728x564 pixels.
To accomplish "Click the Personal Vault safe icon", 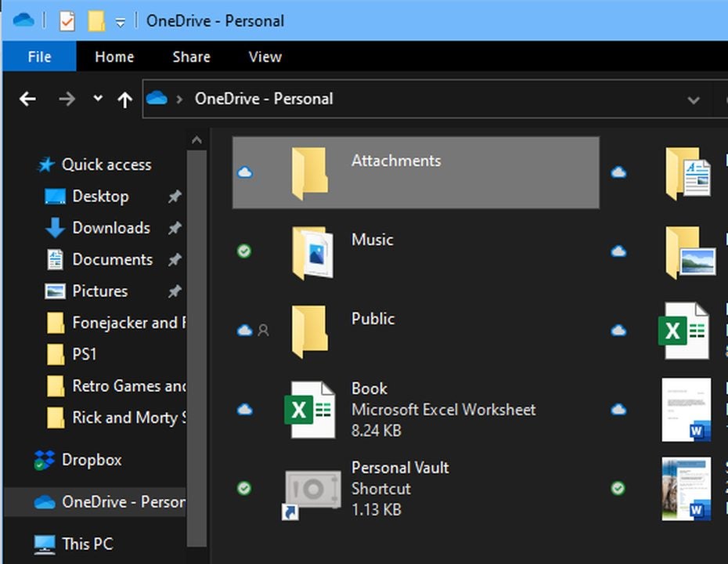I will 312,491.
